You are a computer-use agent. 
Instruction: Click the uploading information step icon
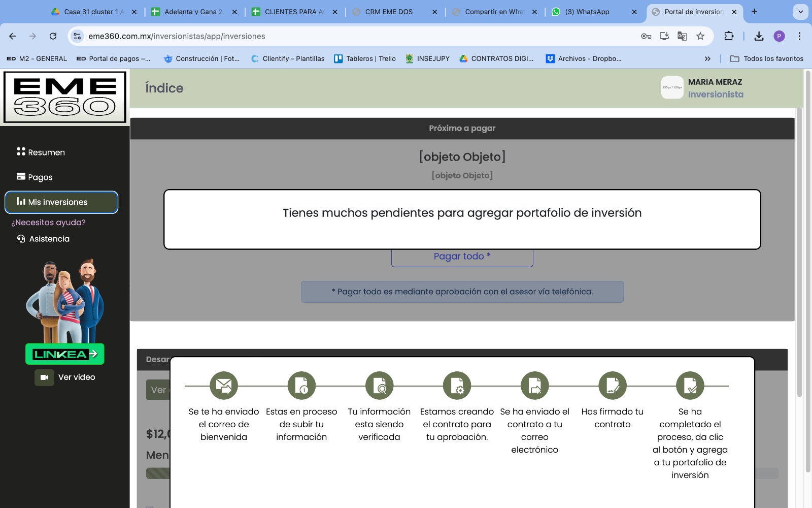pos(301,386)
